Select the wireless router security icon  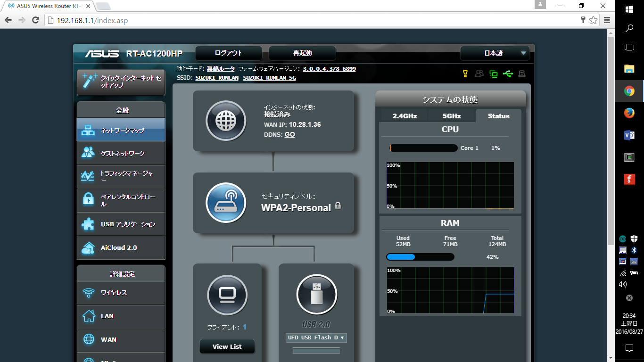(226, 203)
